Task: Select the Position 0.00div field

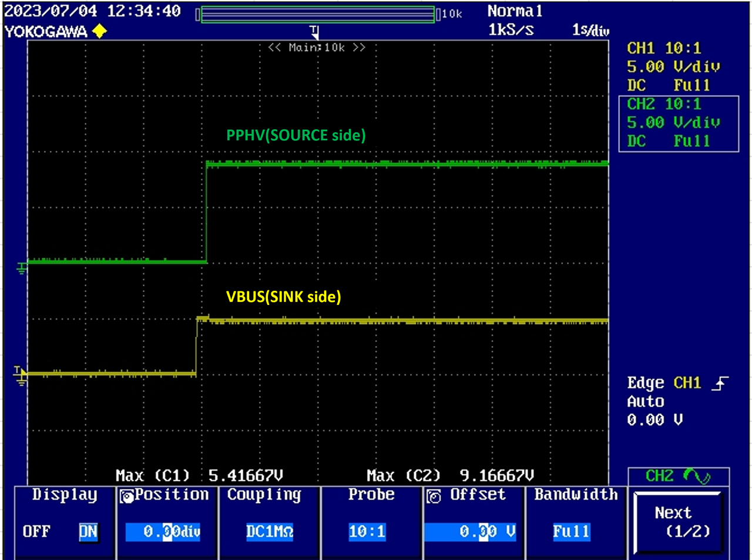Action: click(x=163, y=532)
